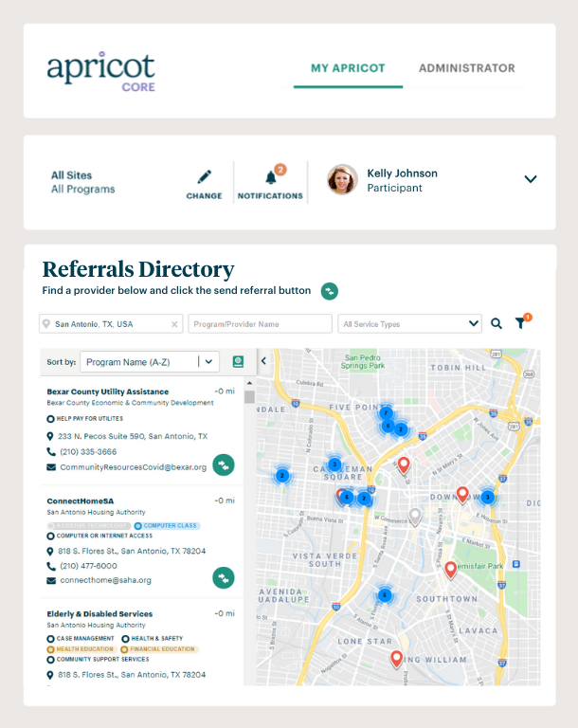This screenshot has height=728, width=578.
Task: Send referral to ConnectHomeSA
Action: tap(224, 577)
